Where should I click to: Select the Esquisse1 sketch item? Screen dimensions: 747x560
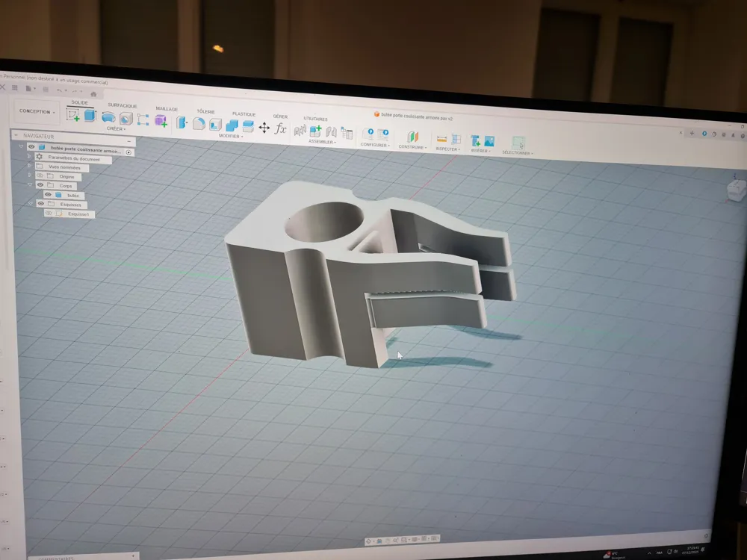(x=70, y=214)
